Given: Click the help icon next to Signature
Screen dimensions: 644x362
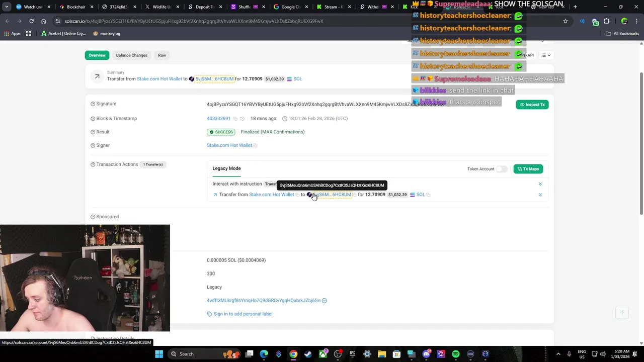Looking at the screenshot, I should point(93,104).
